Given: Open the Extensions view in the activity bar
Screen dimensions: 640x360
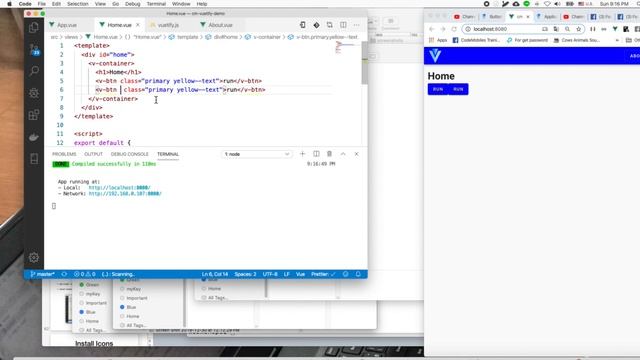Looking at the screenshot, I should [x=34, y=115].
